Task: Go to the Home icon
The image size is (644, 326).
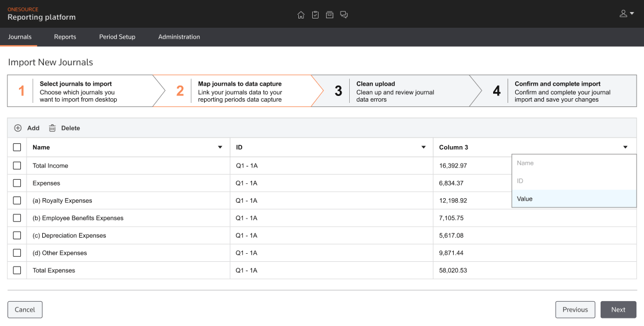Action: coord(301,14)
